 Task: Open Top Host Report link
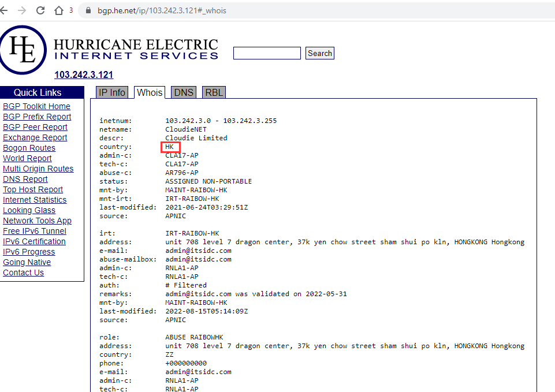[33, 189]
